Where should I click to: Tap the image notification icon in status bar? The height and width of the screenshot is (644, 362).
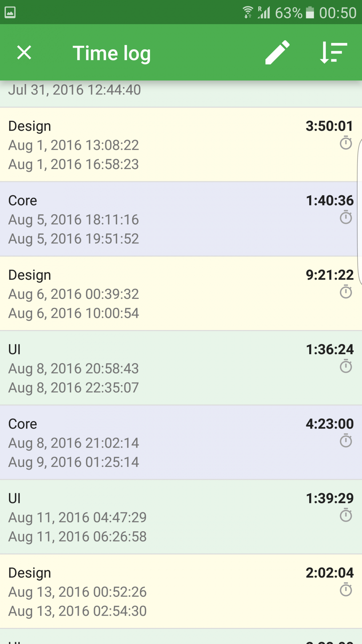tap(10, 13)
